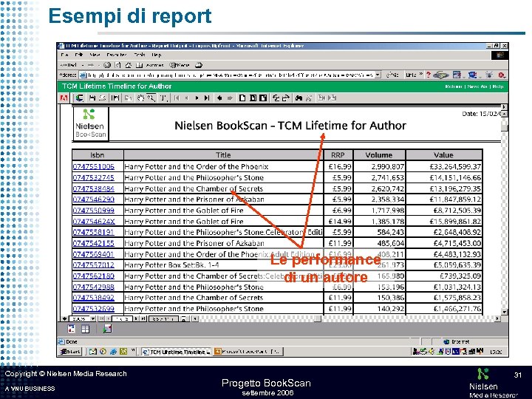Click the Save As link in green header

(477, 86)
